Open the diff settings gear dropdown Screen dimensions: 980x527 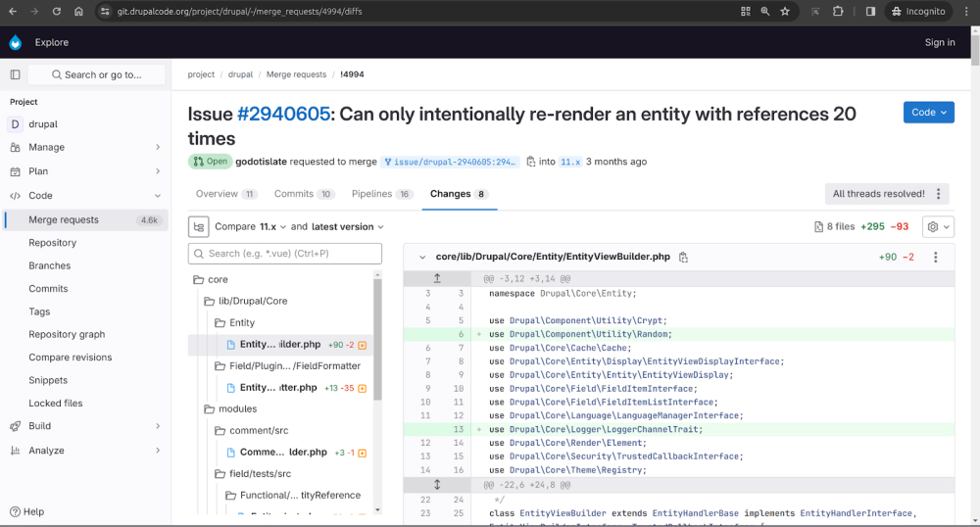click(939, 226)
